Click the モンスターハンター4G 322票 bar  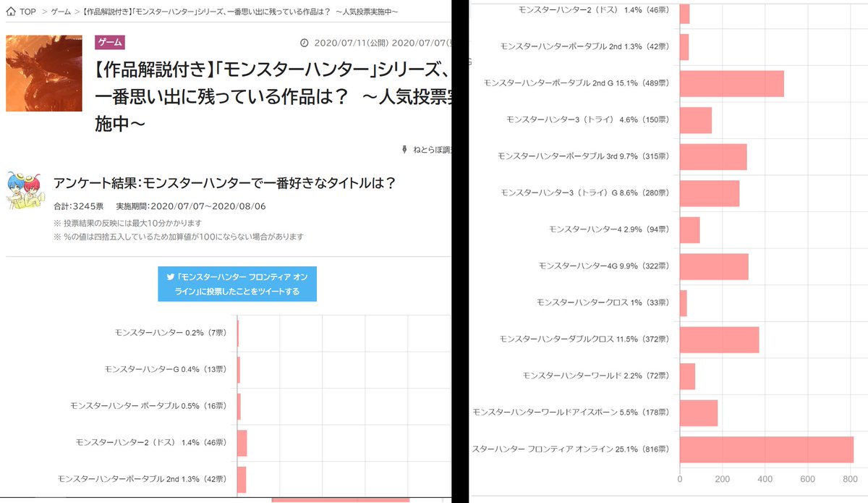tap(714, 266)
